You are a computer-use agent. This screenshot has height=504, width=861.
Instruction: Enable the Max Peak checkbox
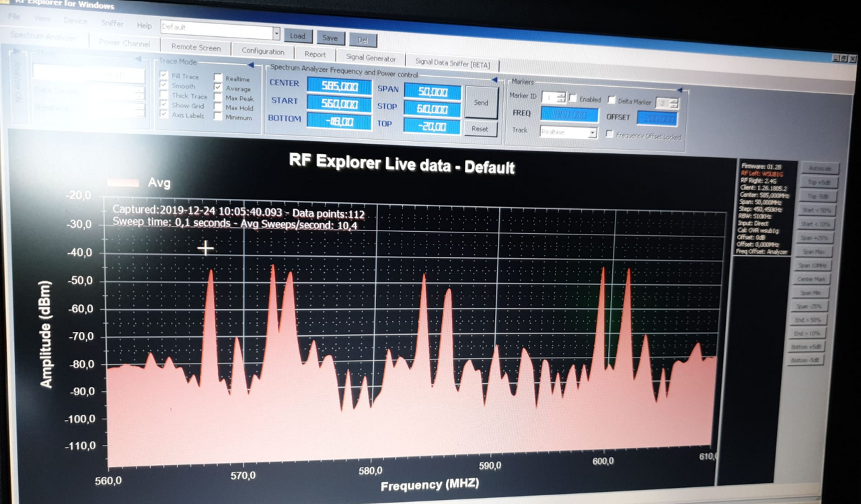(x=218, y=97)
